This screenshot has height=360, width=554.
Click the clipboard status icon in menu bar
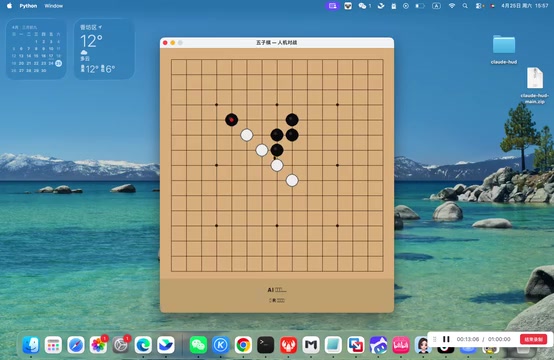click(394, 6)
